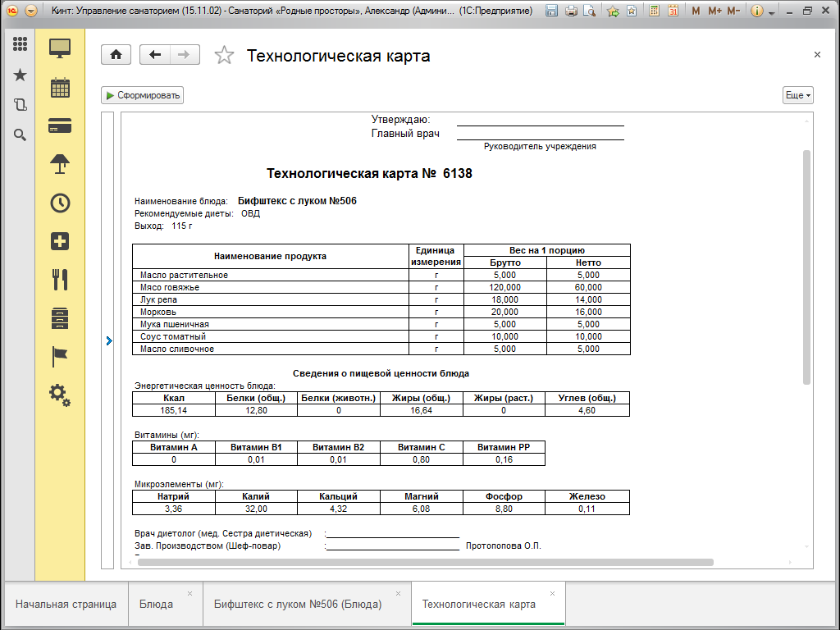Click the horizontal scrollbar of the report

(426, 563)
